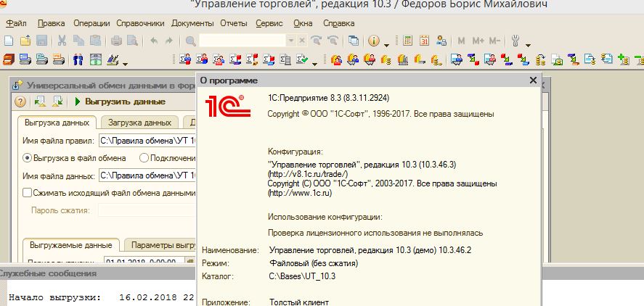Click the M- memory button
Screen dimensions: 644x306
495,41
